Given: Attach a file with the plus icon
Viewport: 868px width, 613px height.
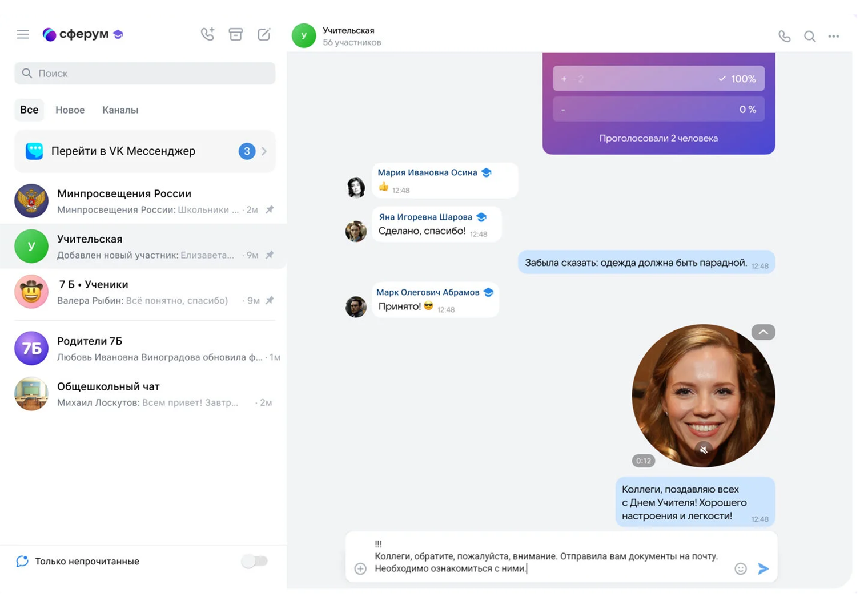Looking at the screenshot, I should (360, 568).
